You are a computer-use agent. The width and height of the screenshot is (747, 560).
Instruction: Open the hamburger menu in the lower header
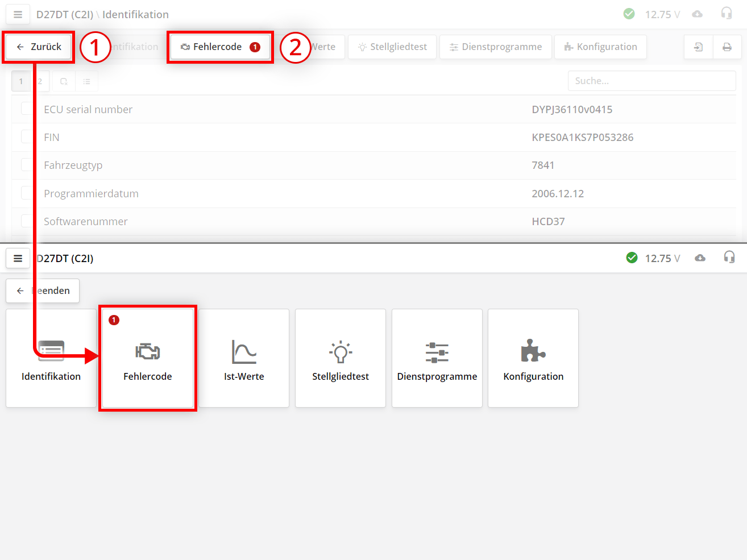point(18,258)
